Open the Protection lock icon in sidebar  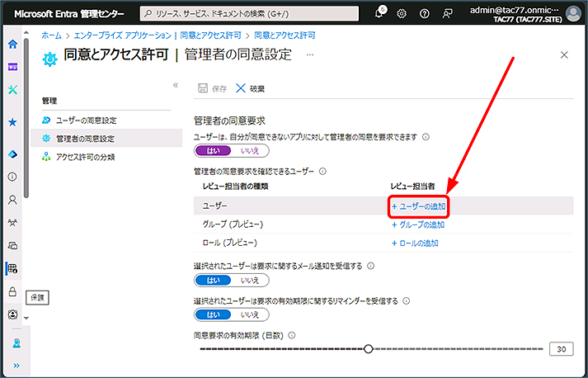pos(12,291)
